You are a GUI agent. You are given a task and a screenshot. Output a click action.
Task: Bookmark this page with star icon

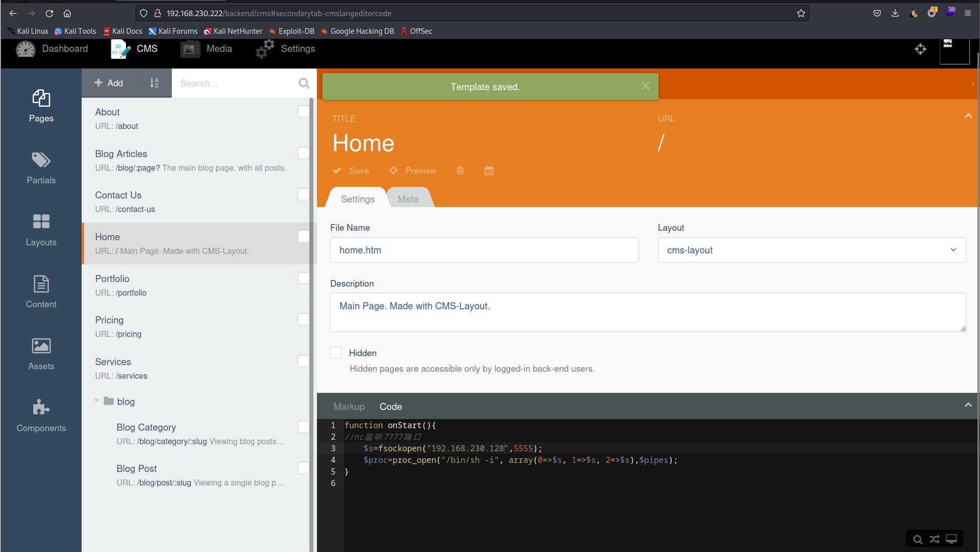801,13
